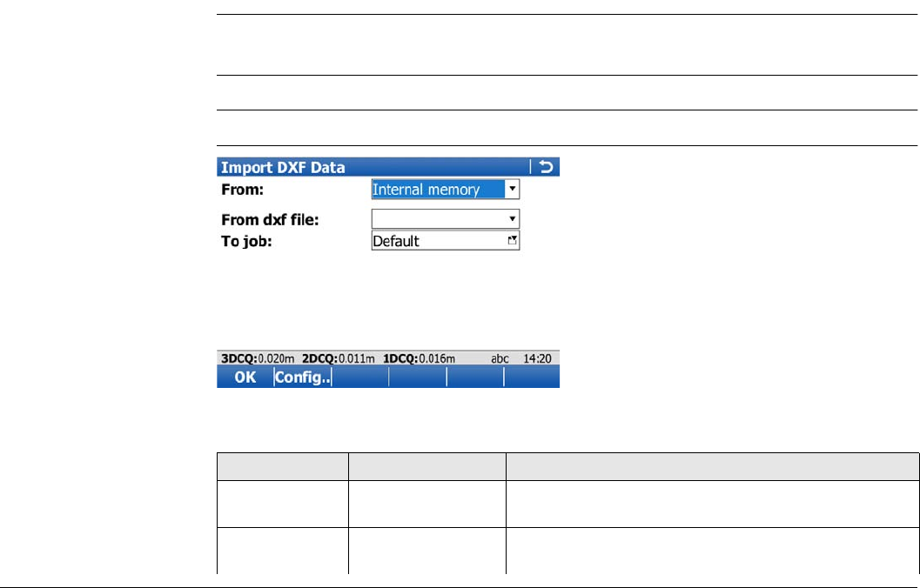This screenshot has height=588, width=920.
Task: Click the back arrow icon in title bar
Action: [547, 167]
